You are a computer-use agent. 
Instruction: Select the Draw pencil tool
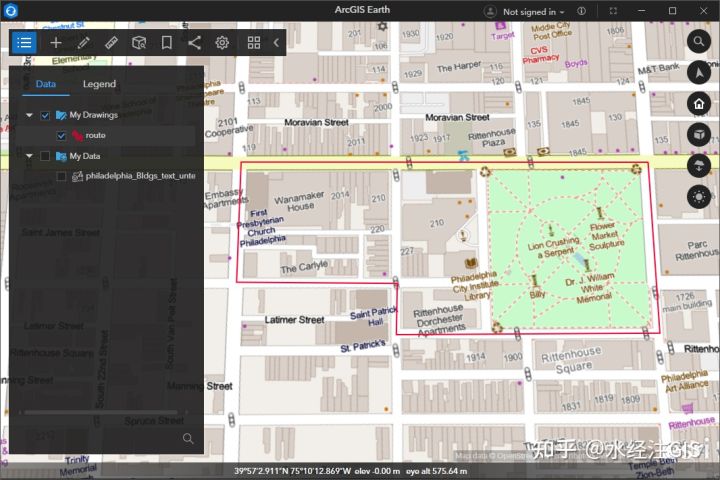[x=84, y=43]
